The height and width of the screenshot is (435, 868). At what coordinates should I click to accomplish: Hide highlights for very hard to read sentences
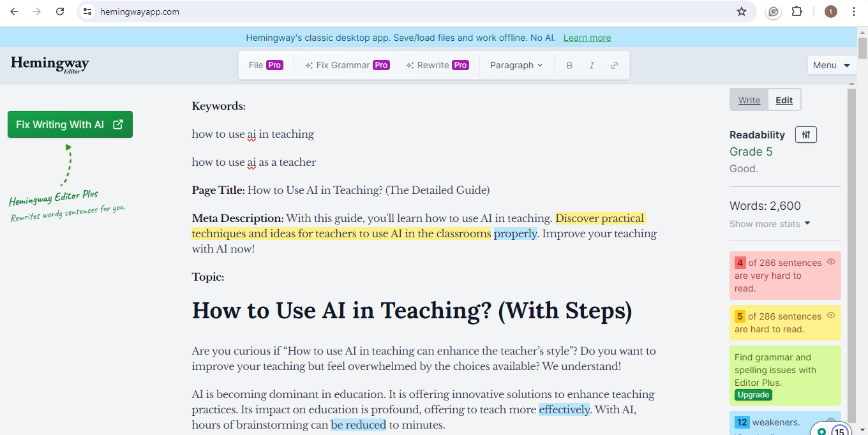point(831,262)
